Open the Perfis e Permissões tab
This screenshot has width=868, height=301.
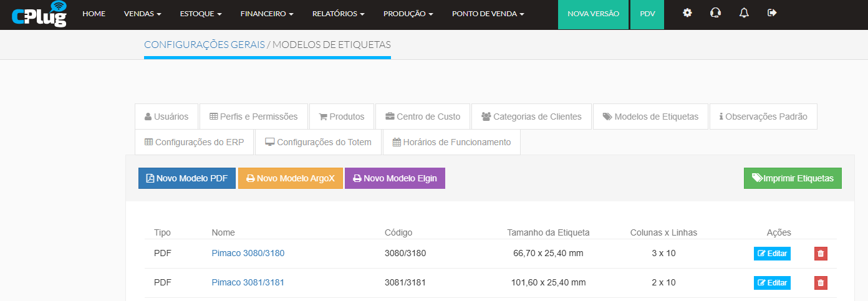tap(254, 117)
